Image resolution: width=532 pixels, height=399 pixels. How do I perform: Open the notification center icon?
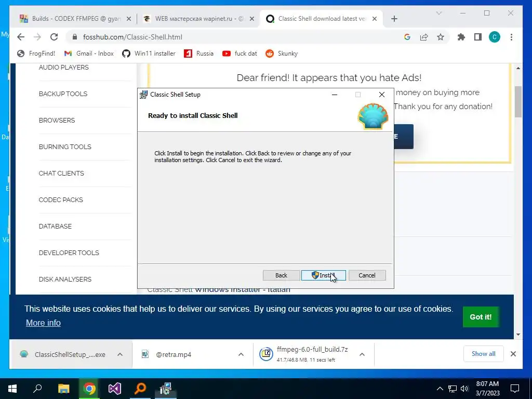coord(515,389)
